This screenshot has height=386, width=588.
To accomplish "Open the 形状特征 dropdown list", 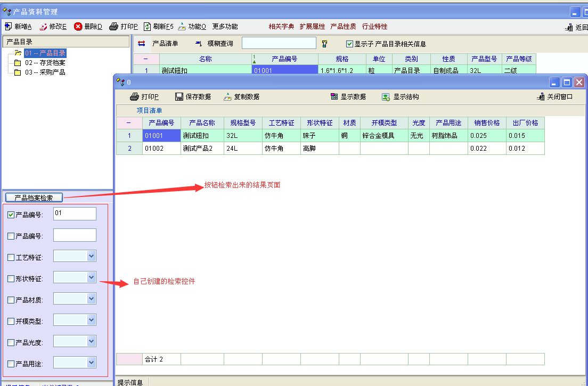I will (91, 277).
